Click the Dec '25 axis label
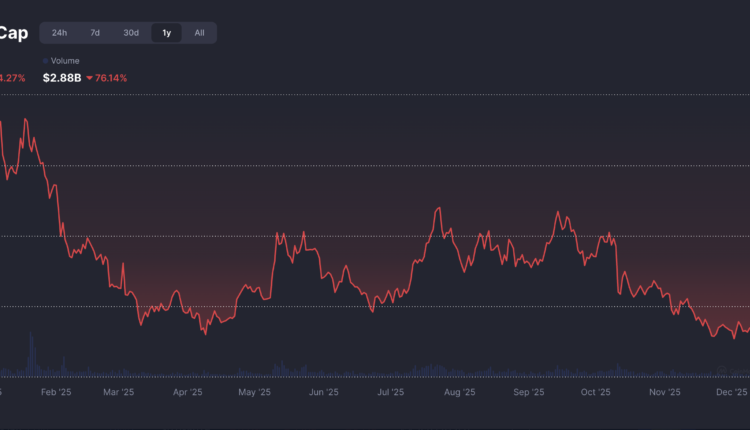Viewport: 750px width, 430px height. pyautogui.click(x=733, y=393)
